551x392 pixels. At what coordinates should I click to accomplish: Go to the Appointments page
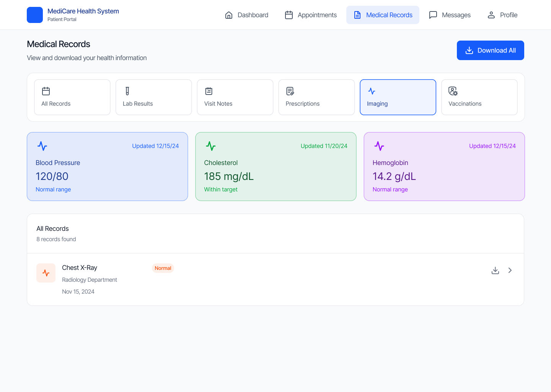(311, 15)
